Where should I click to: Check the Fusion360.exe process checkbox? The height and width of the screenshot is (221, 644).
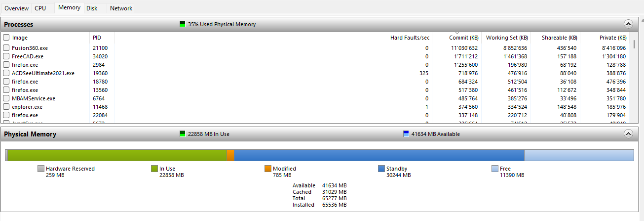6,48
